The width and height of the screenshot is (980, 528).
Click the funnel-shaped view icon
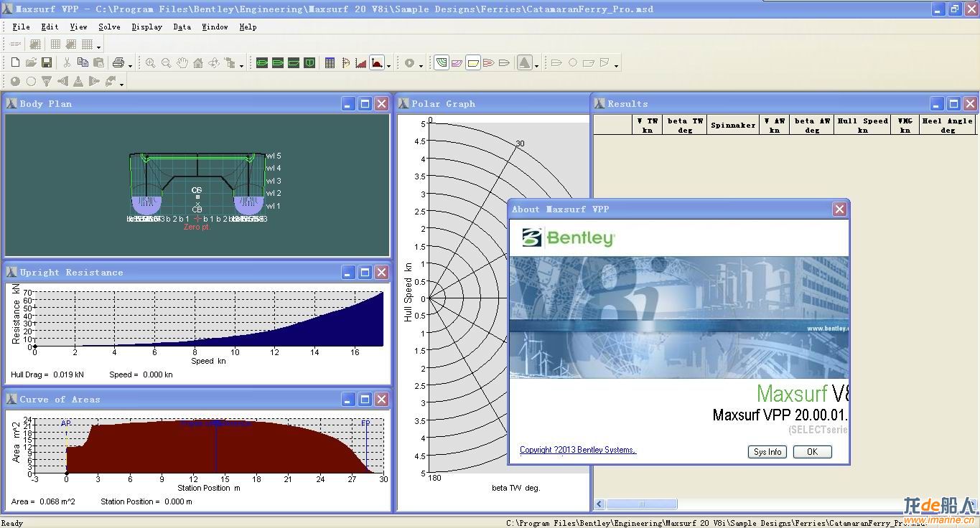click(47, 82)
